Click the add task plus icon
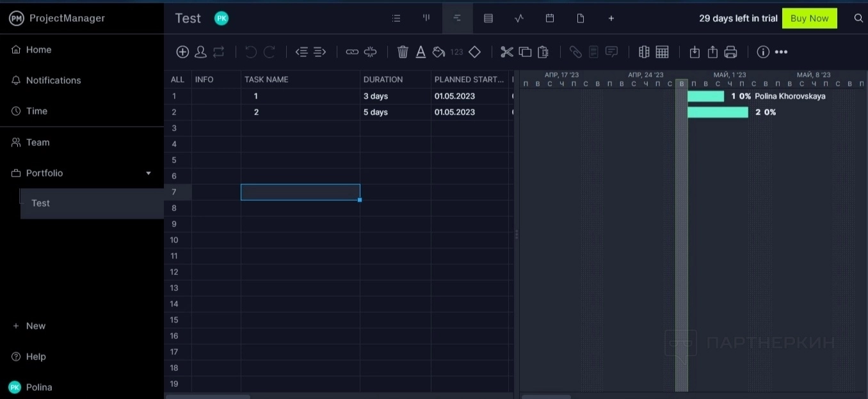 point(182,52)
